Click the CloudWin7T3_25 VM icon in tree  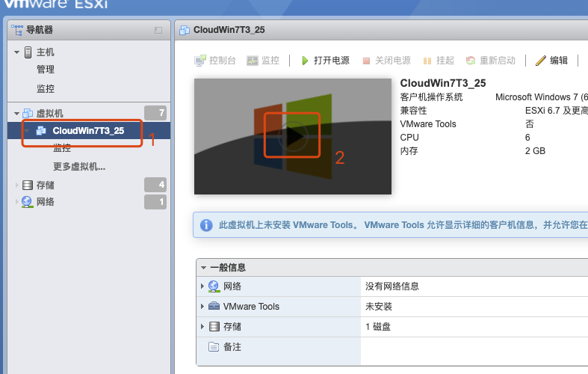click(x=41, y=131)
